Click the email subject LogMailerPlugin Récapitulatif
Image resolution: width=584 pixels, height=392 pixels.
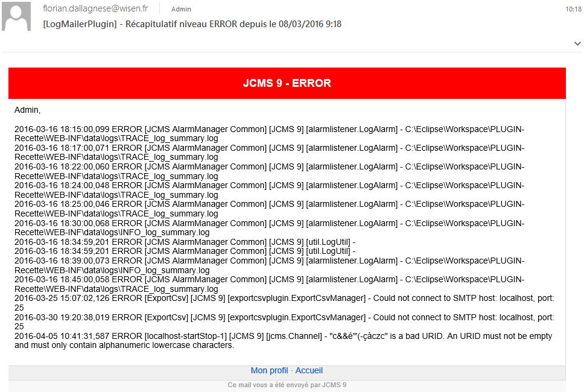pyautogui.click(x=192, y=24)
